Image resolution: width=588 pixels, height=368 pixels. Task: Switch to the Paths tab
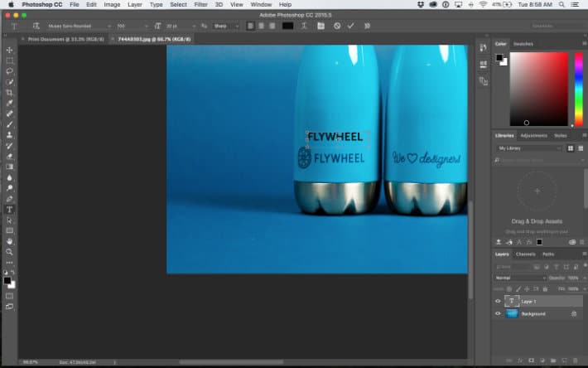pyautogui.click(x=548, y=254)
